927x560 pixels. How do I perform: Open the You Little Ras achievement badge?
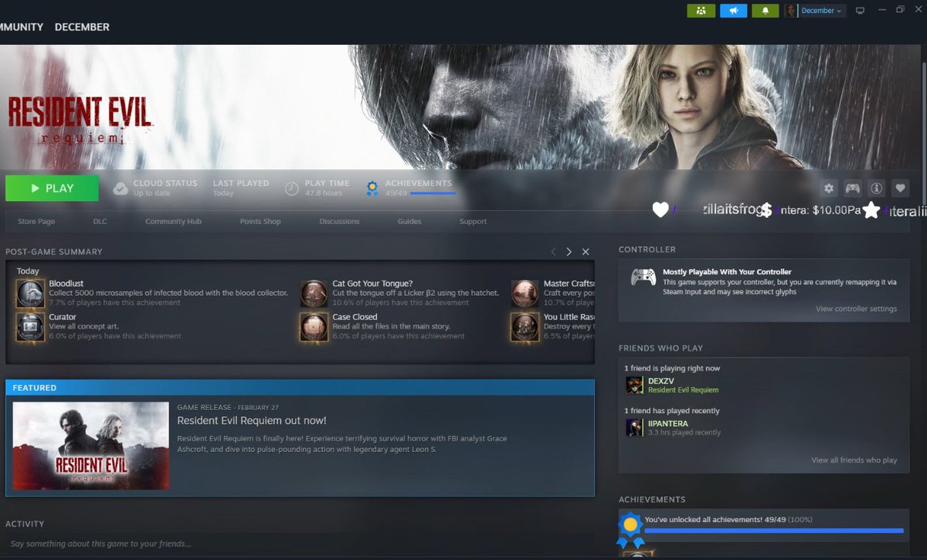[x=525, y=327]
